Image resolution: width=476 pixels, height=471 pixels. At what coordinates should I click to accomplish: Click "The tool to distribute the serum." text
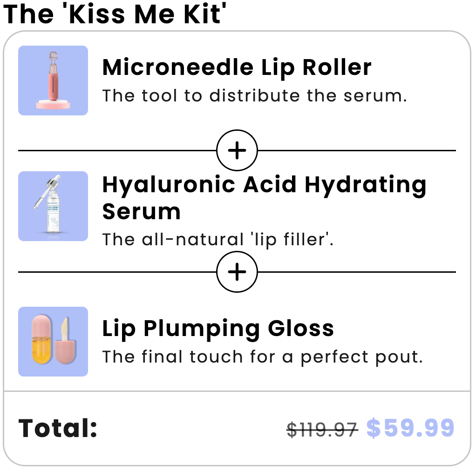(x=255, y=96)
